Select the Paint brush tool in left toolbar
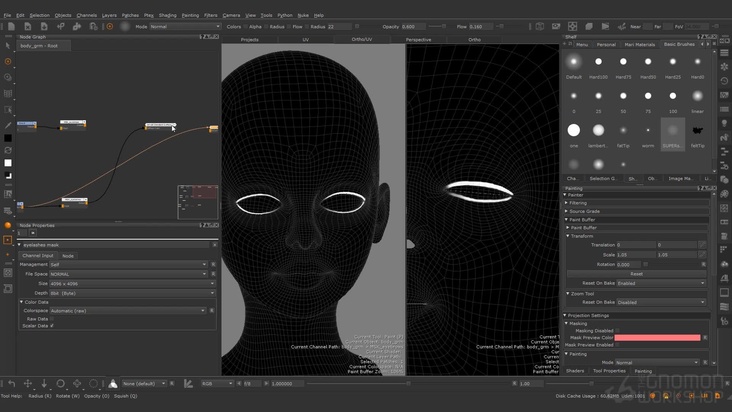 pyautogui.click(x=8, y=61)
